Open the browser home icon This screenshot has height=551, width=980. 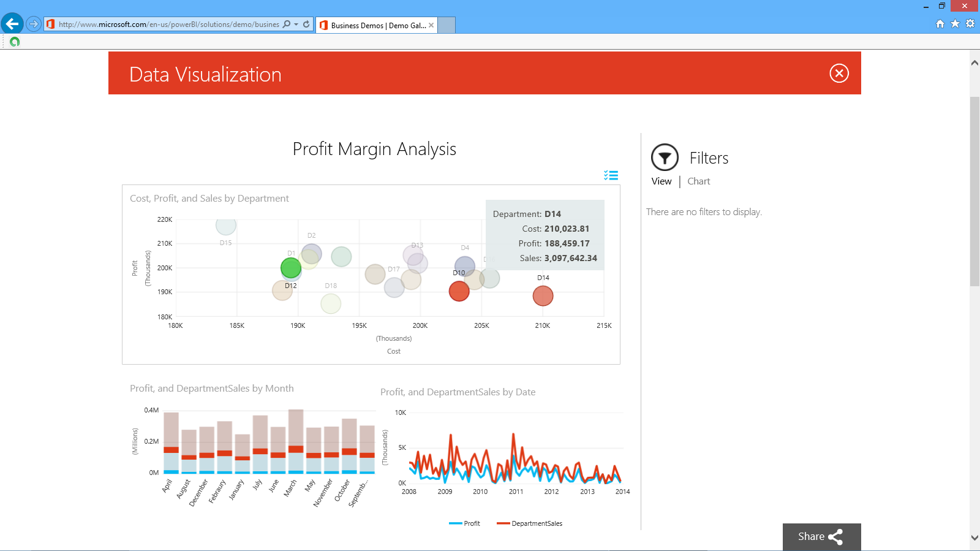click(x=940, y=24)
